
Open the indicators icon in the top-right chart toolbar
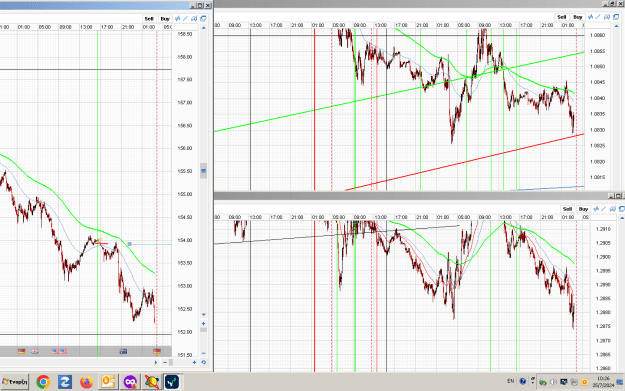coord(591,17)
